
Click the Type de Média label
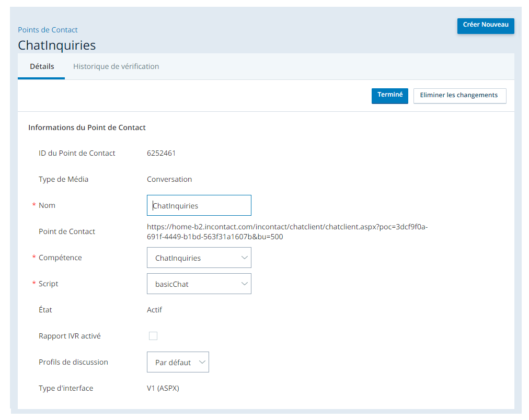coord(63,179)
